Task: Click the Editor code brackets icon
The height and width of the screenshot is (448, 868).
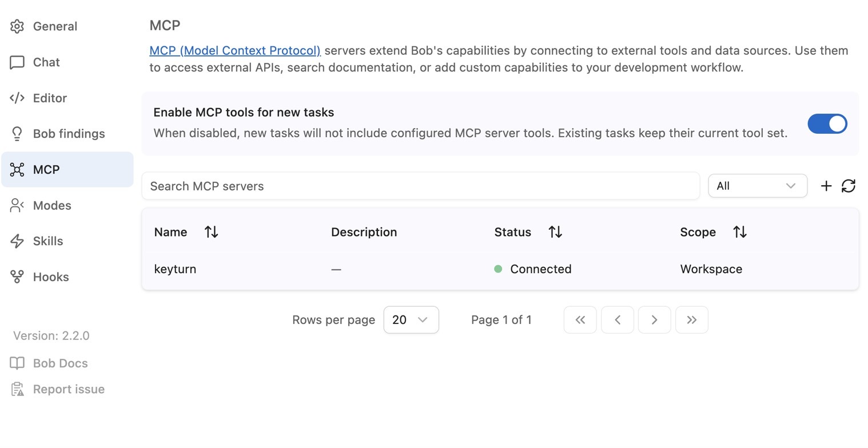Action: point(17,98)
